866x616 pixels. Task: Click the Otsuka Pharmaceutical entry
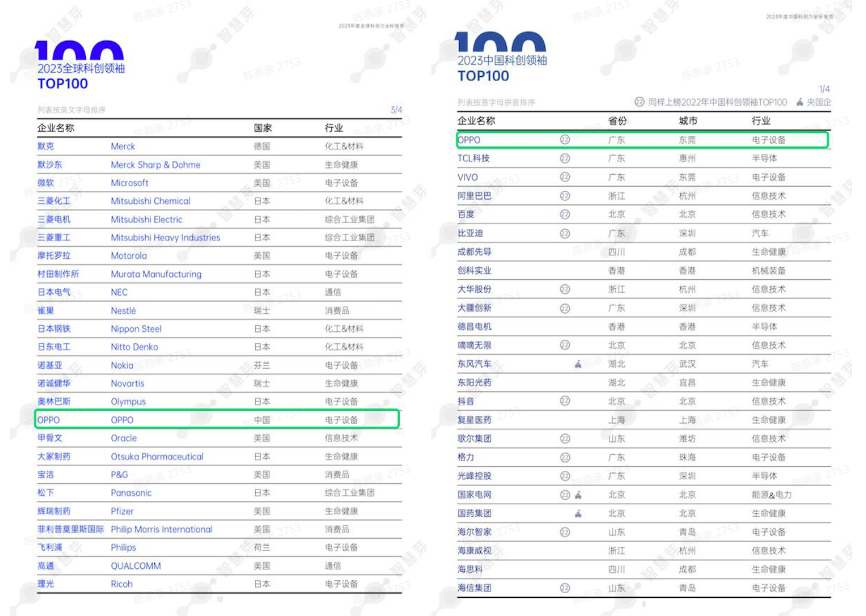tap(157, 456)
